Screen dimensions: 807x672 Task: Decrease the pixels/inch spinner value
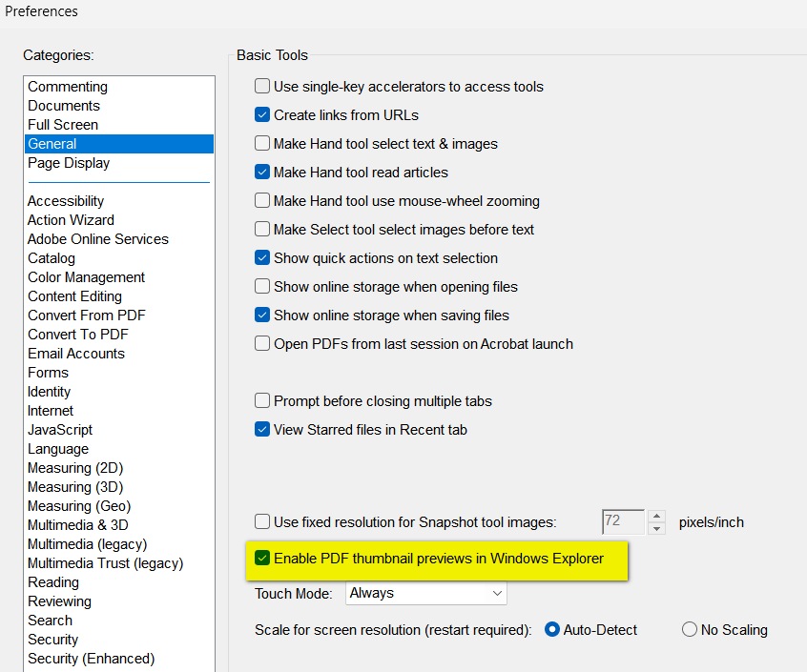click(656, 528)
